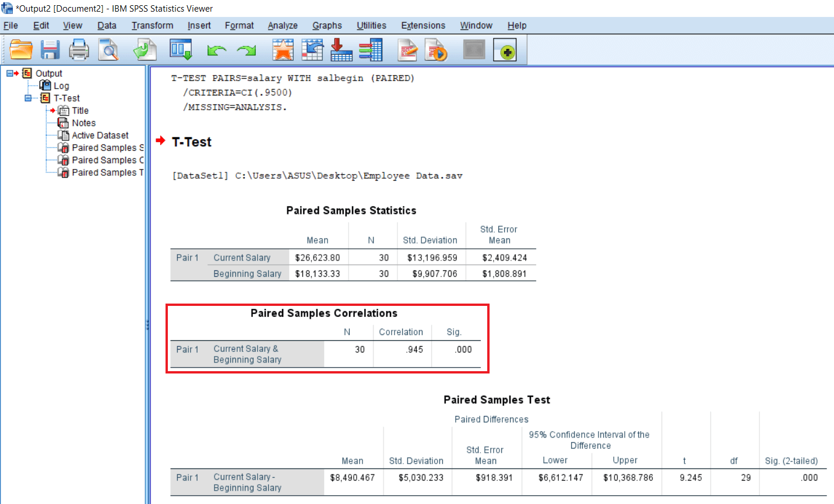Select Log in the outline tree
The width and height of the screenshot is (834, 504).
click(x=61, y=86)
